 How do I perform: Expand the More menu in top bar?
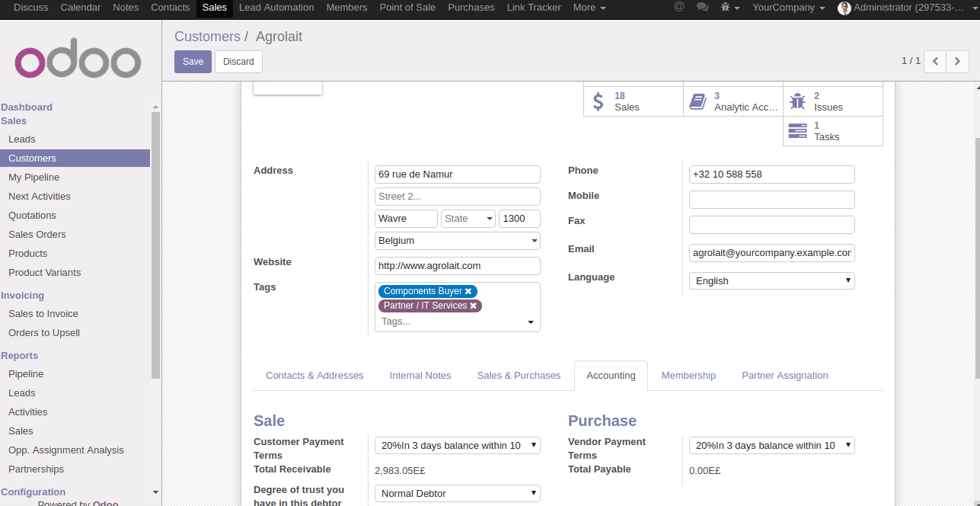tap(589, 8)
